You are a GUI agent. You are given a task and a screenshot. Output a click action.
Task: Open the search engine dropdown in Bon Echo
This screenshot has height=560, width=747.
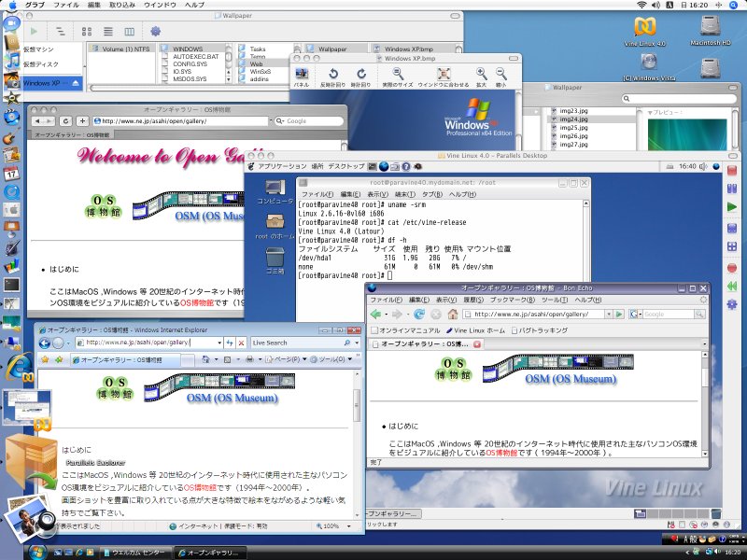[636, 315]
